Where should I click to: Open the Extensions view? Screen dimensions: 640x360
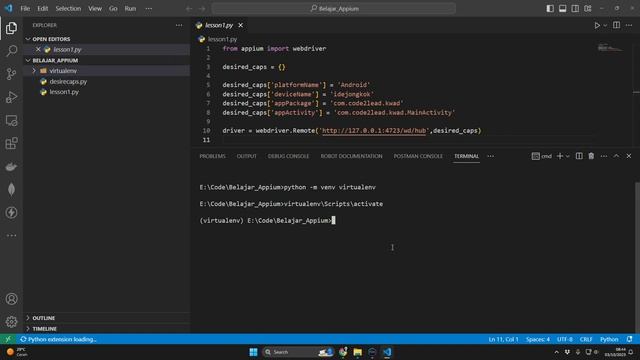pyautogui.click(x=11, y=143)
